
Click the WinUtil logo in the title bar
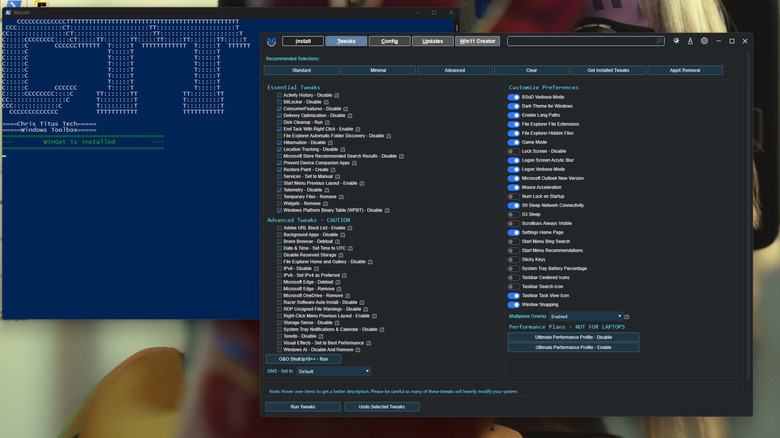[271, 41]
